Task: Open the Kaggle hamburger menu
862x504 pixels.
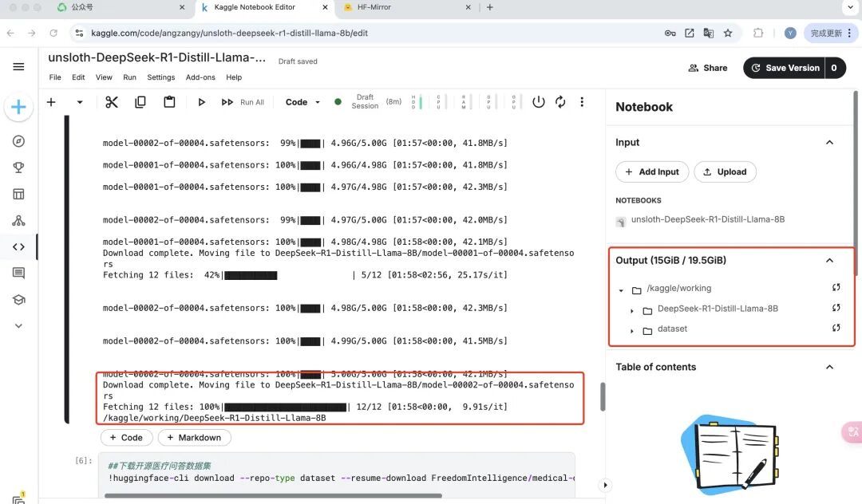Action: (x=18, y=67)
